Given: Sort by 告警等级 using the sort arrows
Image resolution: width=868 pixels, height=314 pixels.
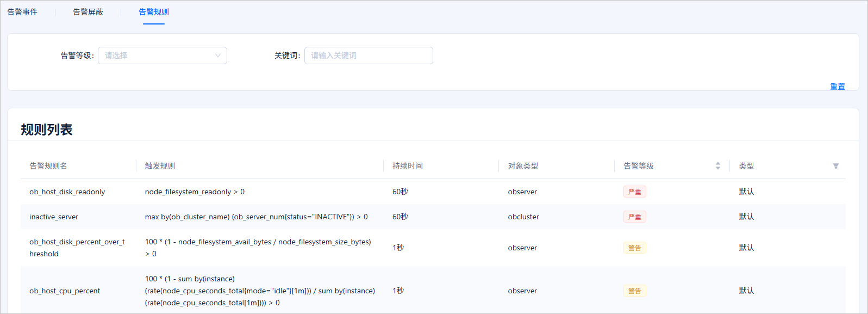Looking at the screenshot, I should coord(717,166).
